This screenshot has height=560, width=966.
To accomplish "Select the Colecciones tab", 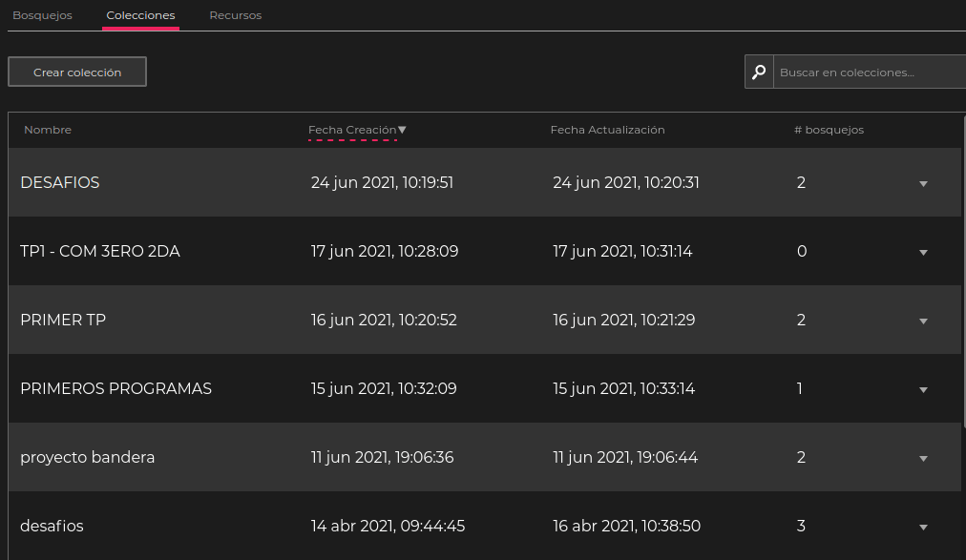I will pos(140,15).
